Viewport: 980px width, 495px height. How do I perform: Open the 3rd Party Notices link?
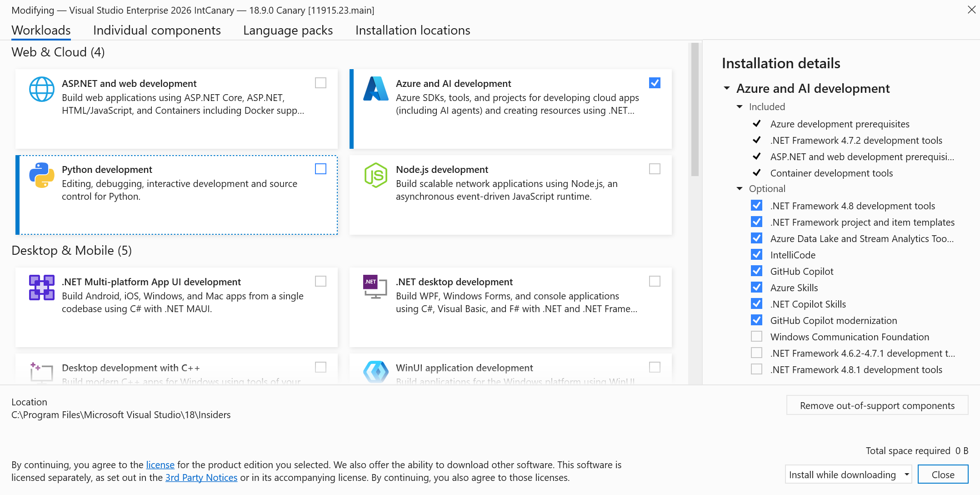click(x=201, y=477)
